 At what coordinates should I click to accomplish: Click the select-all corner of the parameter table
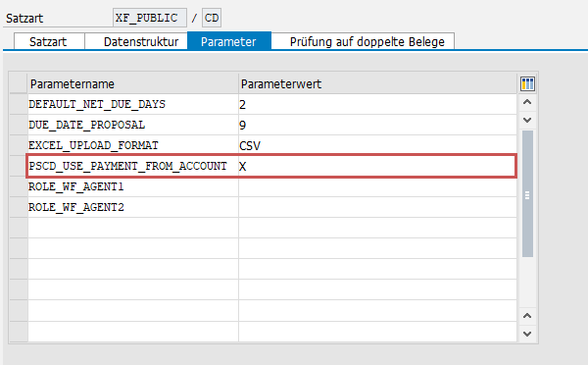[19, 83]
